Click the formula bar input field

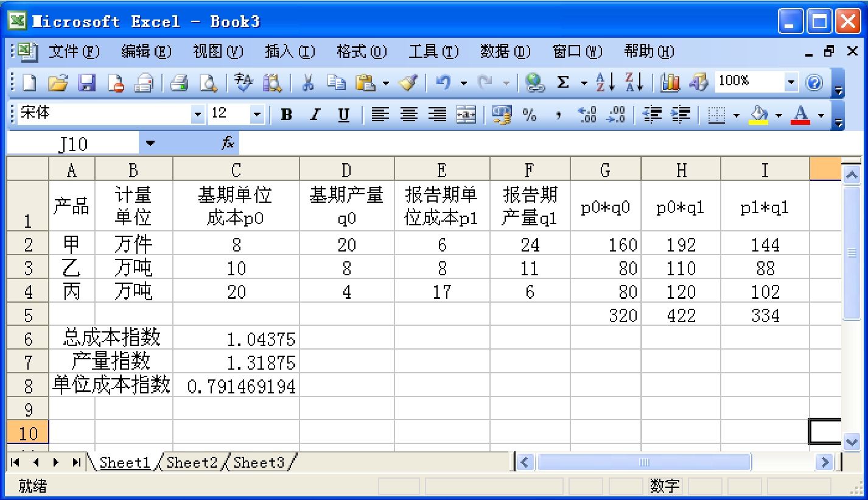click(x=550, y=144)
